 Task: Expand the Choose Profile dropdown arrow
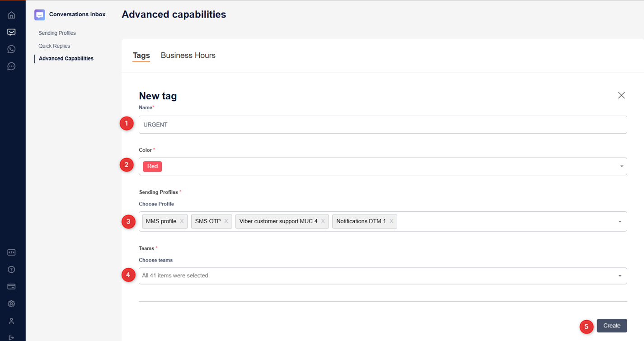pos(620,222)
